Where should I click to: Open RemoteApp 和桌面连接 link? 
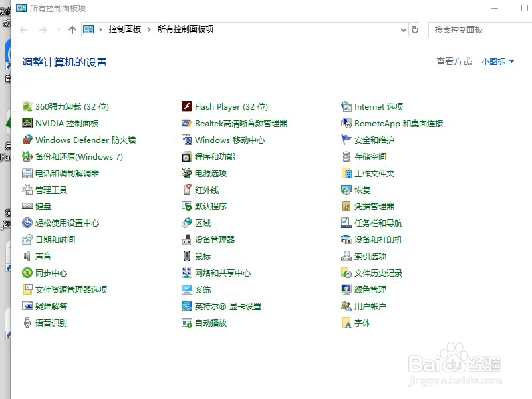398,123
